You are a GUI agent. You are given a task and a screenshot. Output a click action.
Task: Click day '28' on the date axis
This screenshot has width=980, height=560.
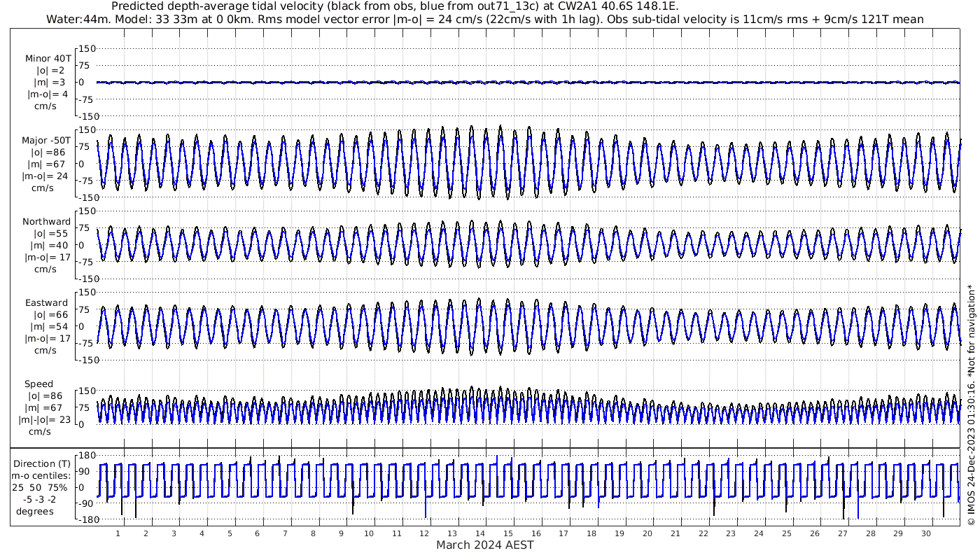point(870,533)
